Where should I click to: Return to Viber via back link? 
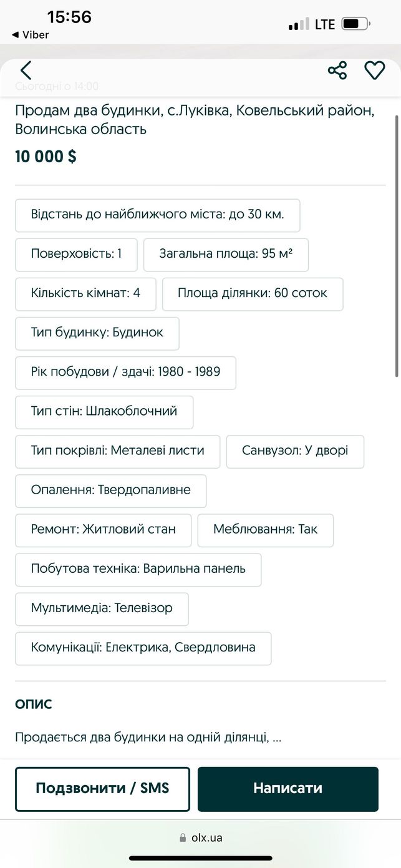pos(30,35)
